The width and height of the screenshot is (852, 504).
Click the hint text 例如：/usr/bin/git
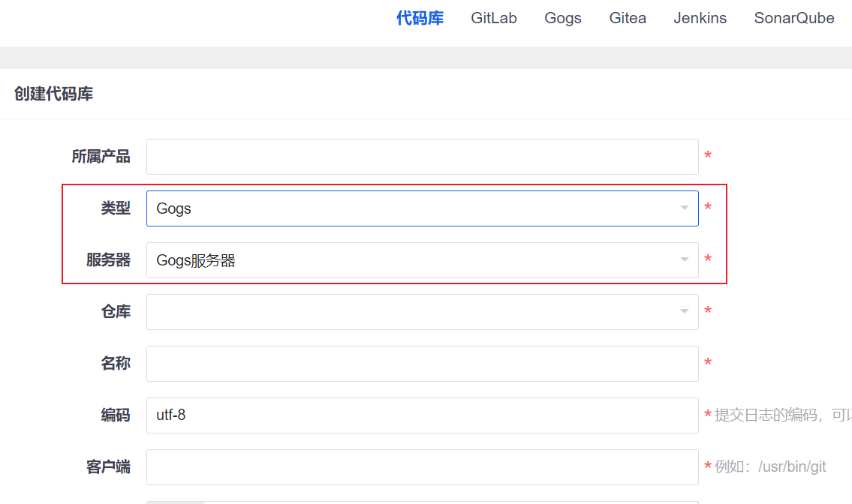(x=770, y=466)
